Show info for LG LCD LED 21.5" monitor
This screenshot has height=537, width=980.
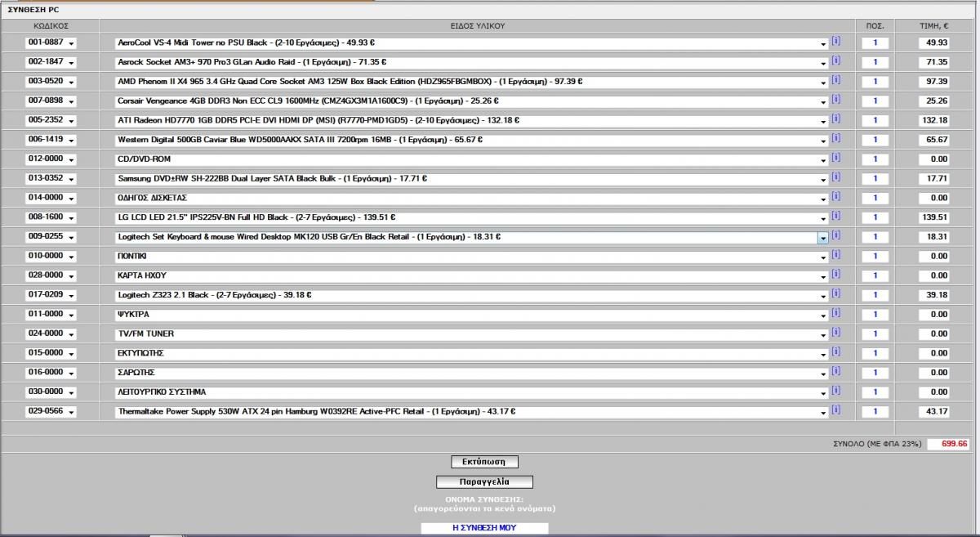point(835,216)
